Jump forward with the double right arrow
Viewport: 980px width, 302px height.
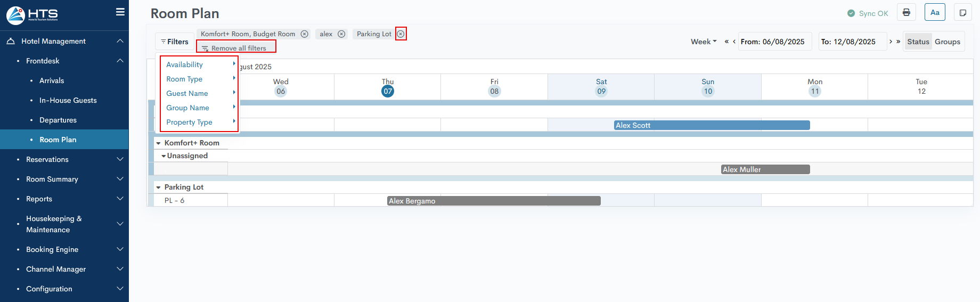[898, 42]
